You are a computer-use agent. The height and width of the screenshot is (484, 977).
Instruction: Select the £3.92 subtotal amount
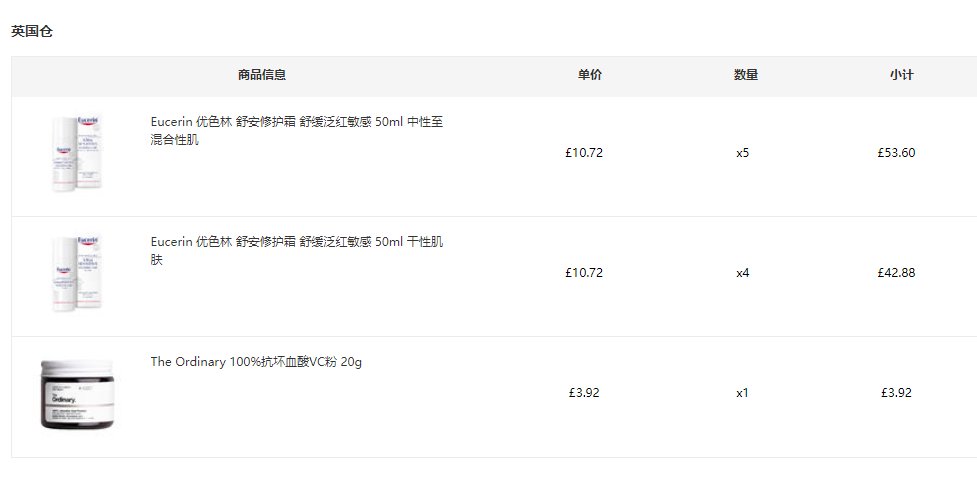pyautogui.click(x=897, y=393)
